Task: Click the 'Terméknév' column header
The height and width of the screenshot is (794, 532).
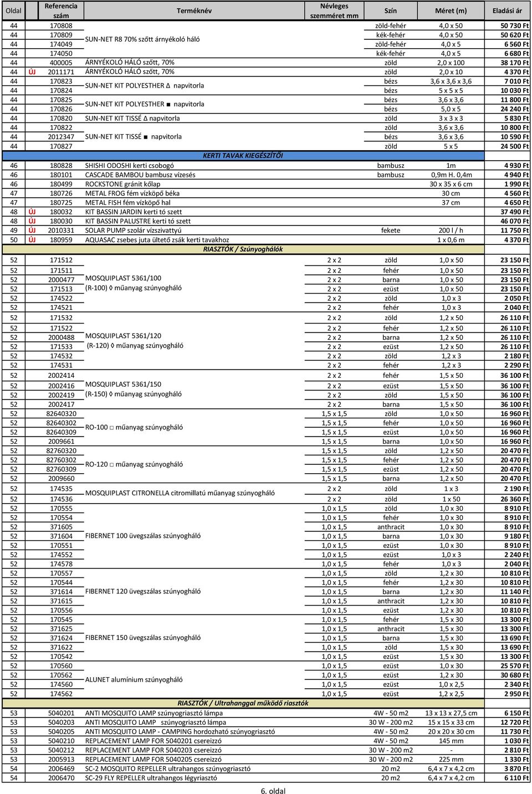Action: pos(194,11)
